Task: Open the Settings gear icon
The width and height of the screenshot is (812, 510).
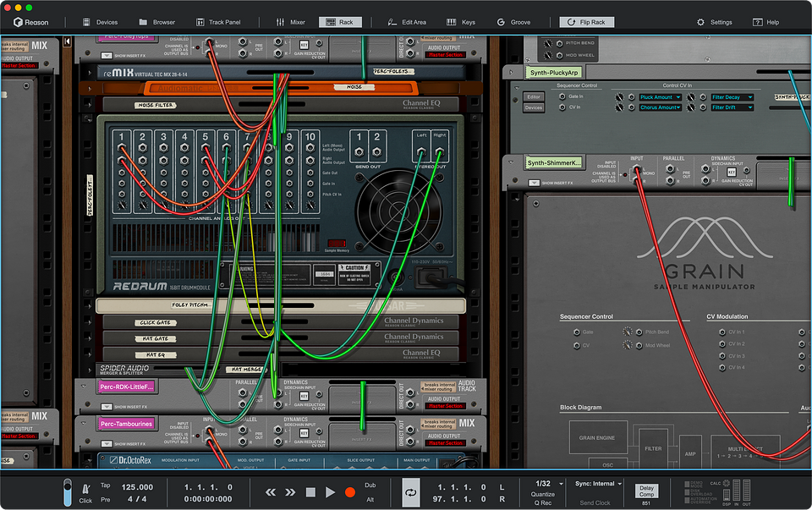Action: pos(714,22)
